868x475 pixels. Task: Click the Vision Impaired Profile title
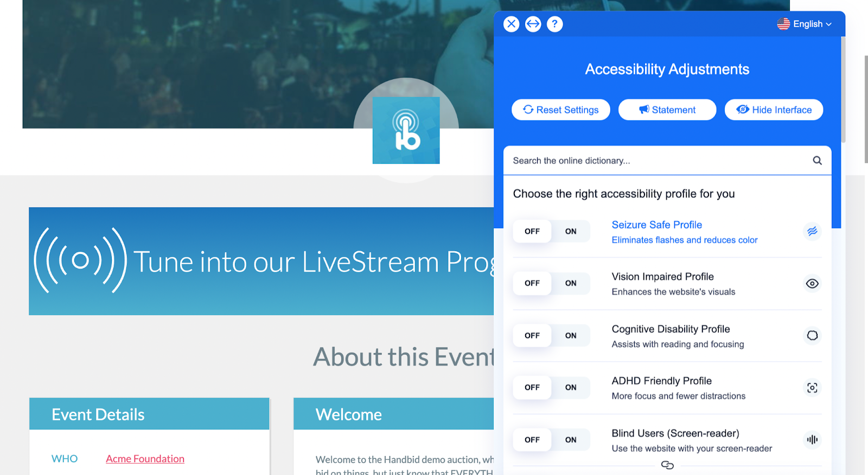point(663,277)
